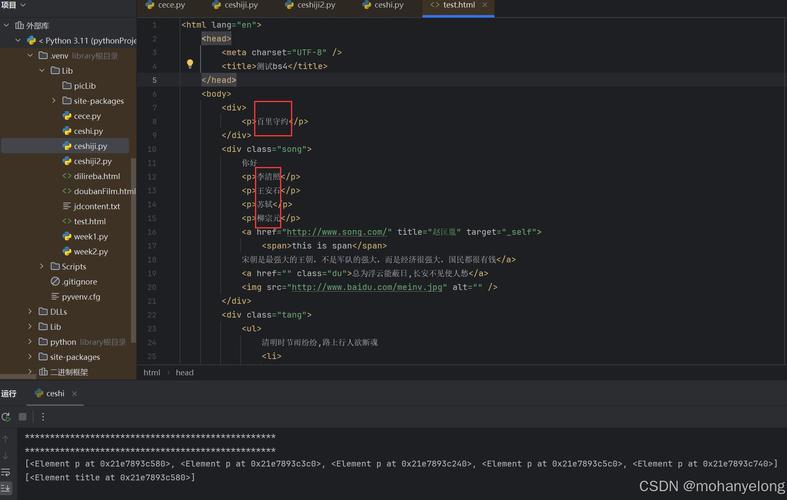
Task: Select the picLib folder
Action: pyautogui.click(x=79, y=86)
